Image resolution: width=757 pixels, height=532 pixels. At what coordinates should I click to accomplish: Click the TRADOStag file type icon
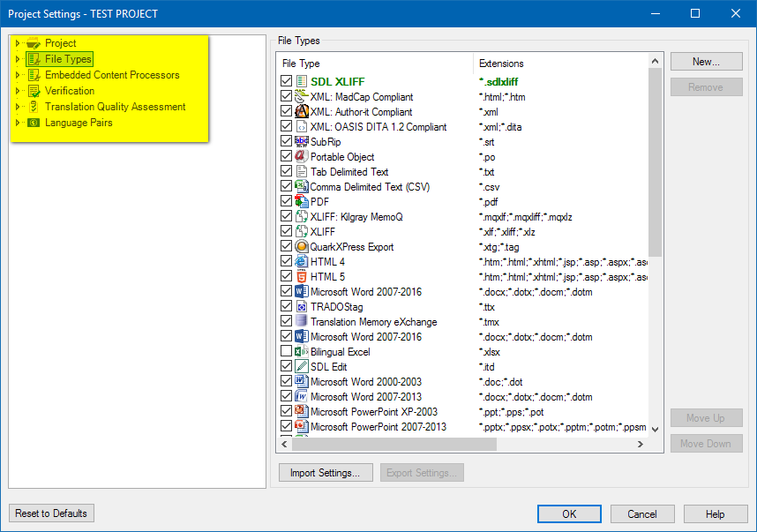tap(302, 306)
